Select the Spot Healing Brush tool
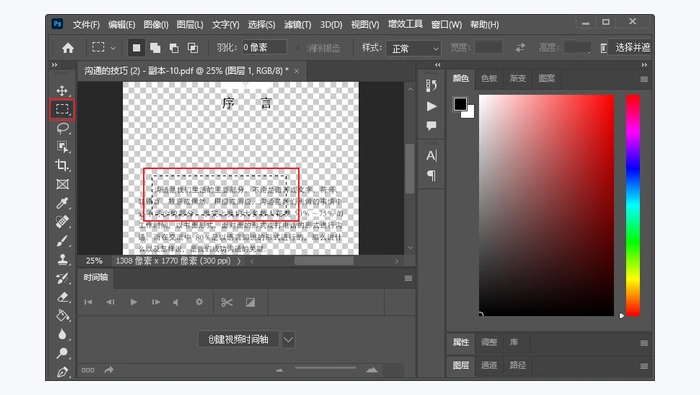 pyautogui.click(x=62, y=222)
